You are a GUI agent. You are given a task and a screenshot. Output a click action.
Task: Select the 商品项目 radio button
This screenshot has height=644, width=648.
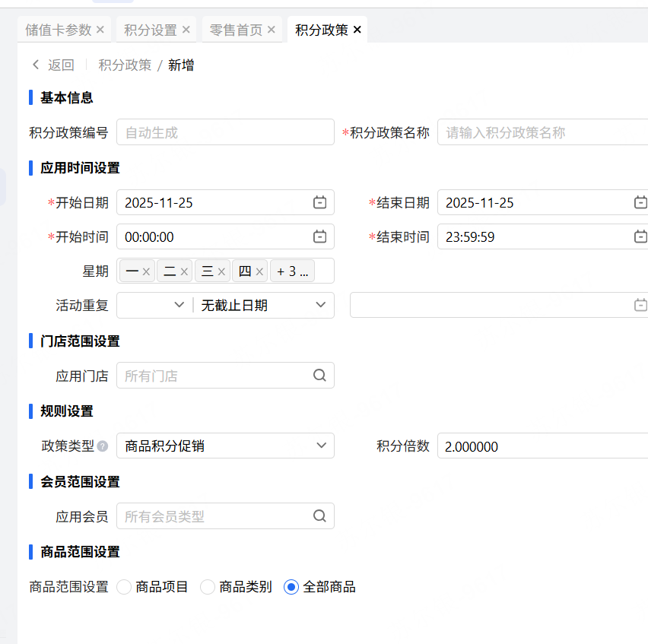(x=124, y=587)
